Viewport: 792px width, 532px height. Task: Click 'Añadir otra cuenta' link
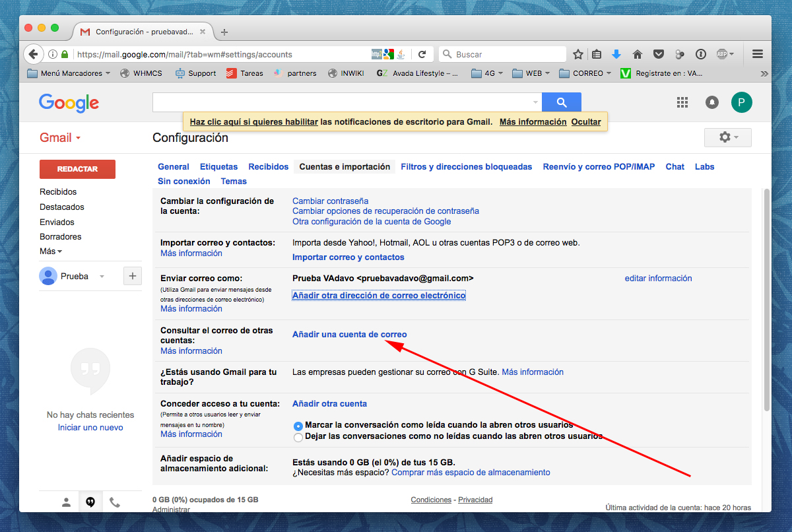point(329,404)
